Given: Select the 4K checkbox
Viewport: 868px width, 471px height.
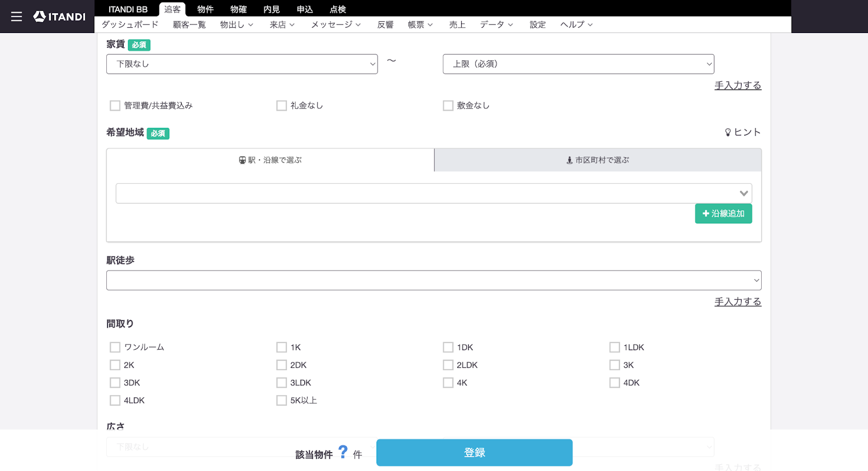Looking at the screenshot, I should [x=448, y=383].
